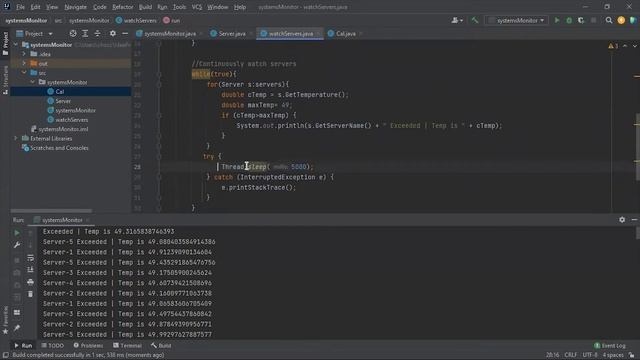Open Run panel settings gear
The width and height of the screenshot is (640, 360).
622,220
